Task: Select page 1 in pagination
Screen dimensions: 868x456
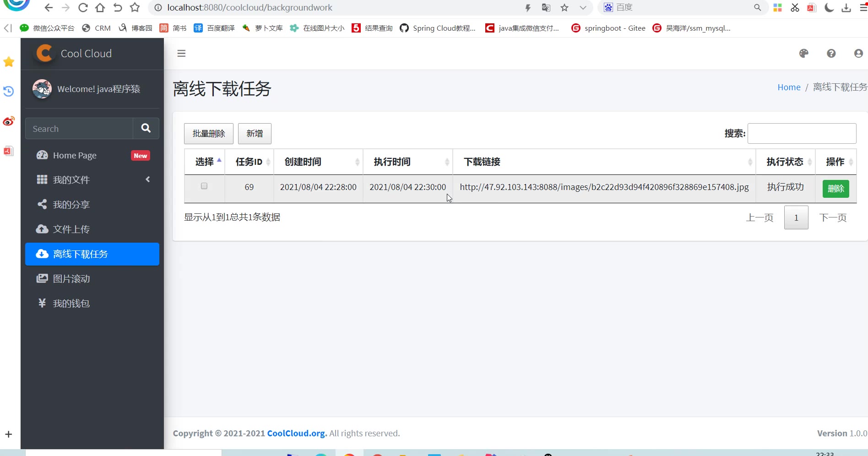Action: (796, 217)
